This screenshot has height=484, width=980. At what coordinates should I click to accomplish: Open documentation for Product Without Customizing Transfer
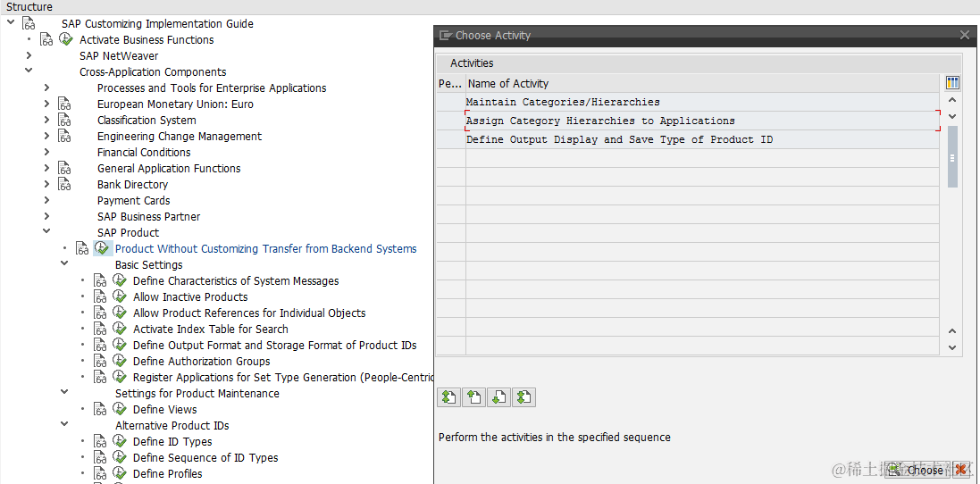click(82, 249)
